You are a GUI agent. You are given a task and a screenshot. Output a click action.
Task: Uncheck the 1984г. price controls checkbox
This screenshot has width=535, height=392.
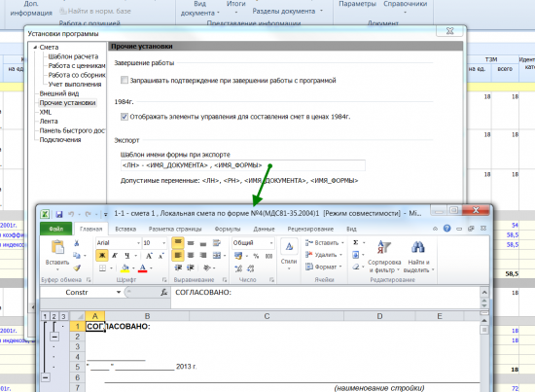(125, 117)
